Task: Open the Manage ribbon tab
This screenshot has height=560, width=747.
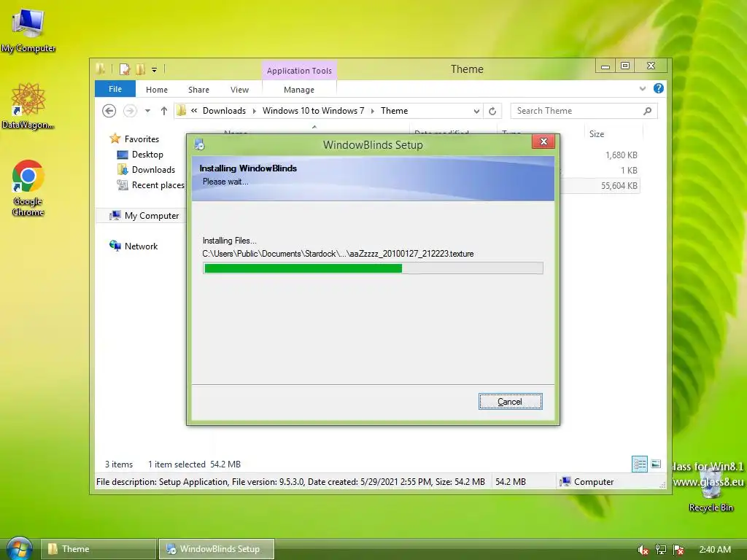Action: click(x=299, y=90)
